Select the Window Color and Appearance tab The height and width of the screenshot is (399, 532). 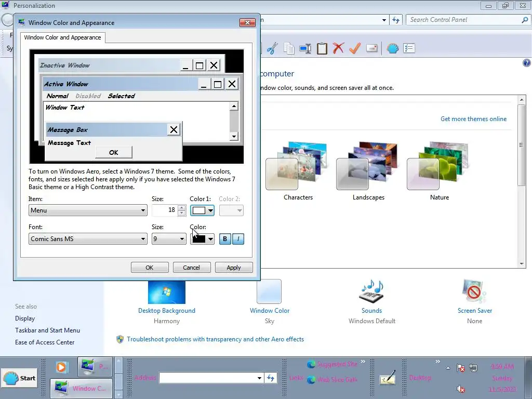click(x=62, y=37)
